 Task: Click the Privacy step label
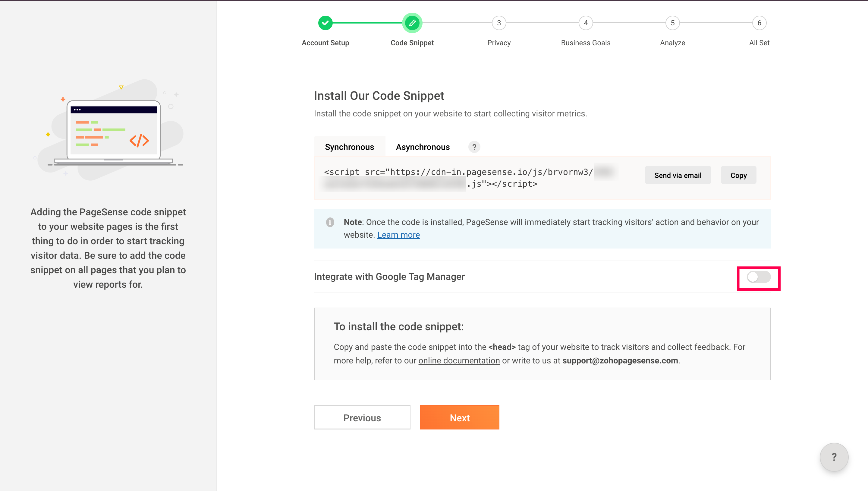click(x=499, y=43)
